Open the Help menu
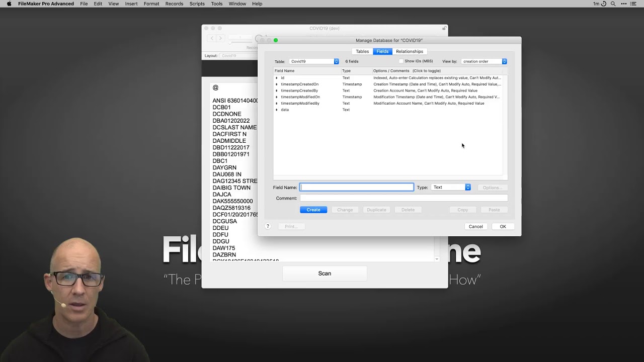 pyautogui.click(x=257, y=4)
